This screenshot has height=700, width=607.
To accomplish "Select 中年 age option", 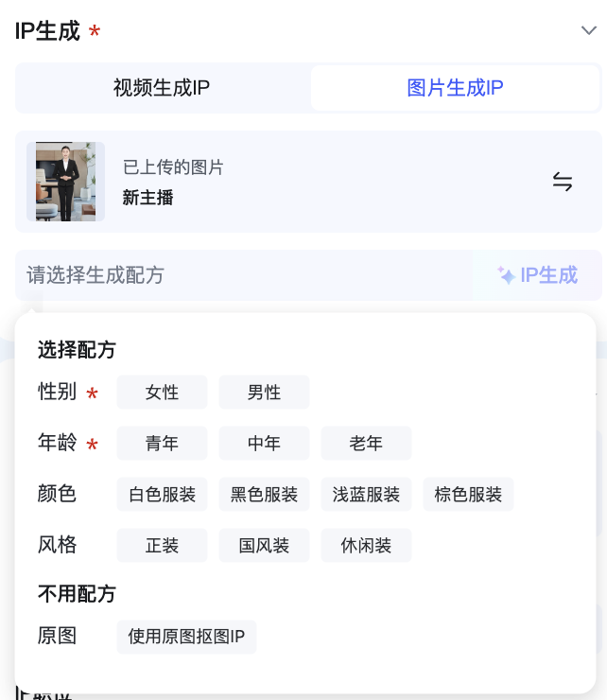I will click(264, 444).
